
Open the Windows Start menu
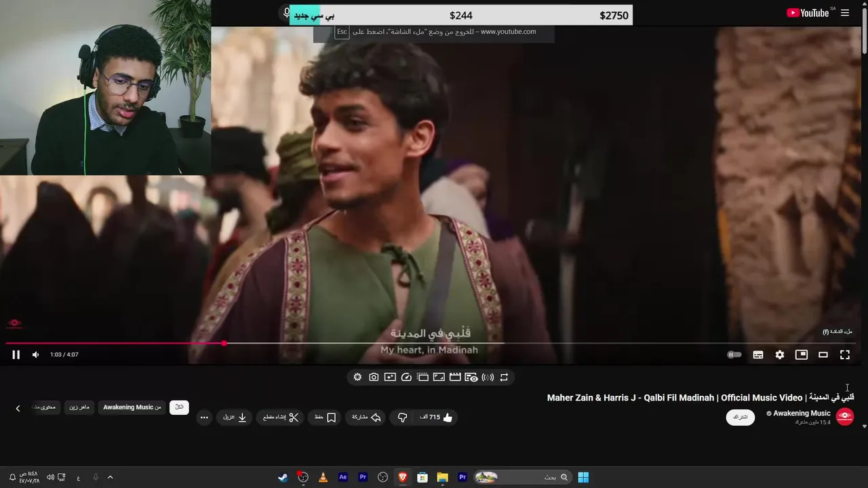pos(583,477)
